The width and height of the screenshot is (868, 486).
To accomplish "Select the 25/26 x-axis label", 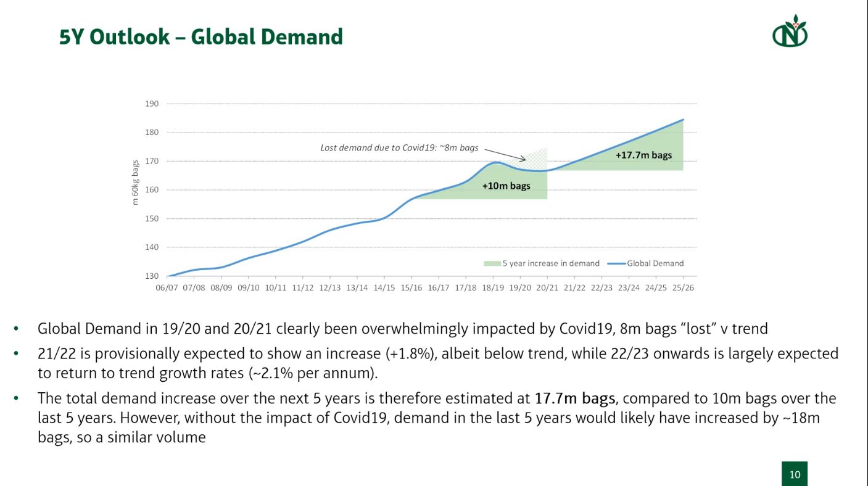I will [683, 288].
